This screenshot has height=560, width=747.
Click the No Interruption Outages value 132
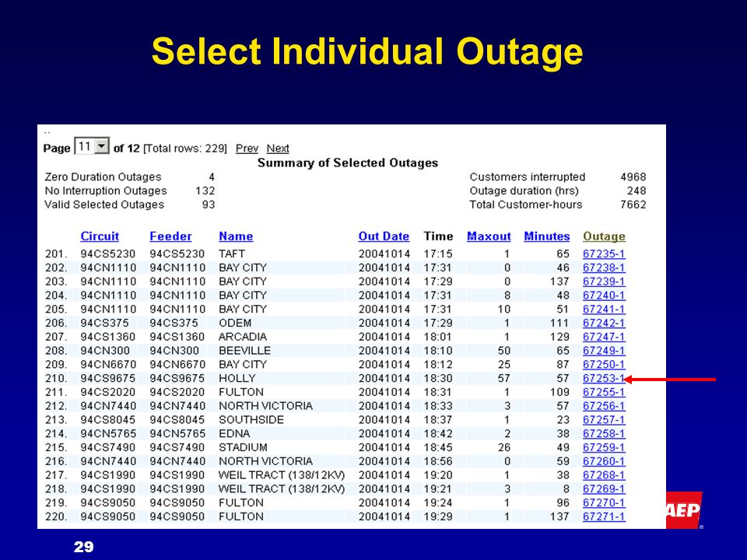click(205, 191)
